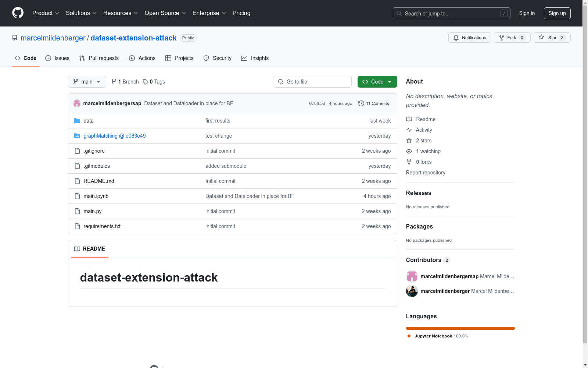
Task: Expand the Solutions menu
Action: coord(81,13)
